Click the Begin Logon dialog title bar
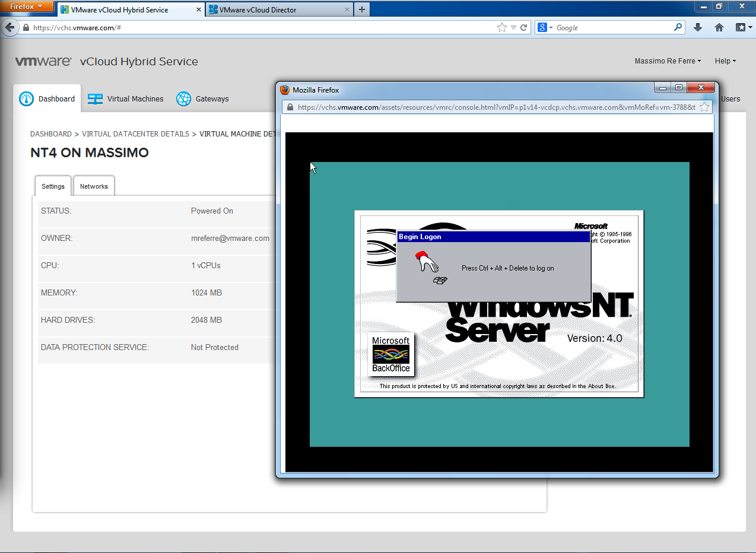Viewport: 756px width, 553px height. pos(493,237)
